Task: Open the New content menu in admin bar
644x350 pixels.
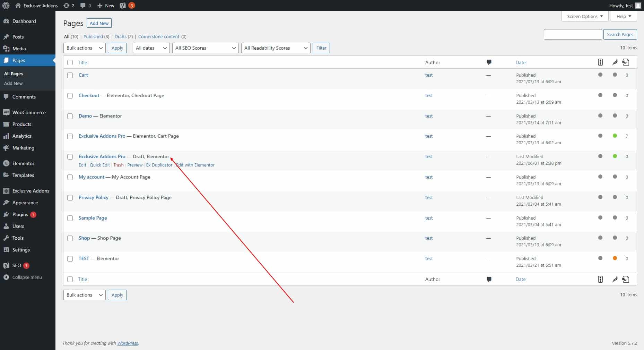Action: tap(106, 6)
